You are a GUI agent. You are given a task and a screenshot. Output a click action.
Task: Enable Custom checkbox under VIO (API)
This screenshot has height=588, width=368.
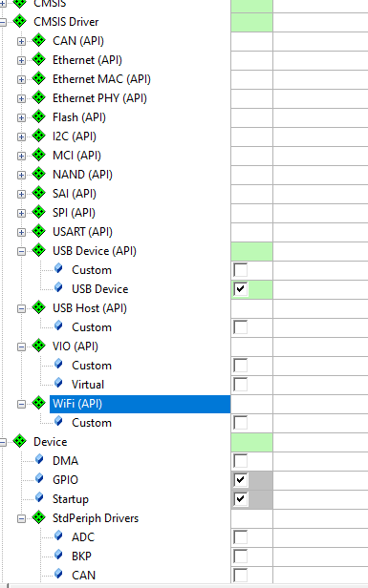click(240, 366)
